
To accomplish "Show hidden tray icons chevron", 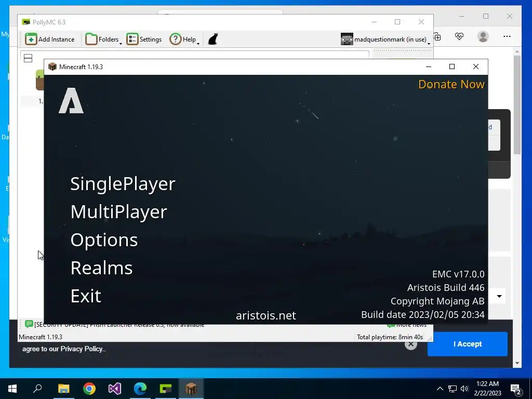I will click(440, 389).
